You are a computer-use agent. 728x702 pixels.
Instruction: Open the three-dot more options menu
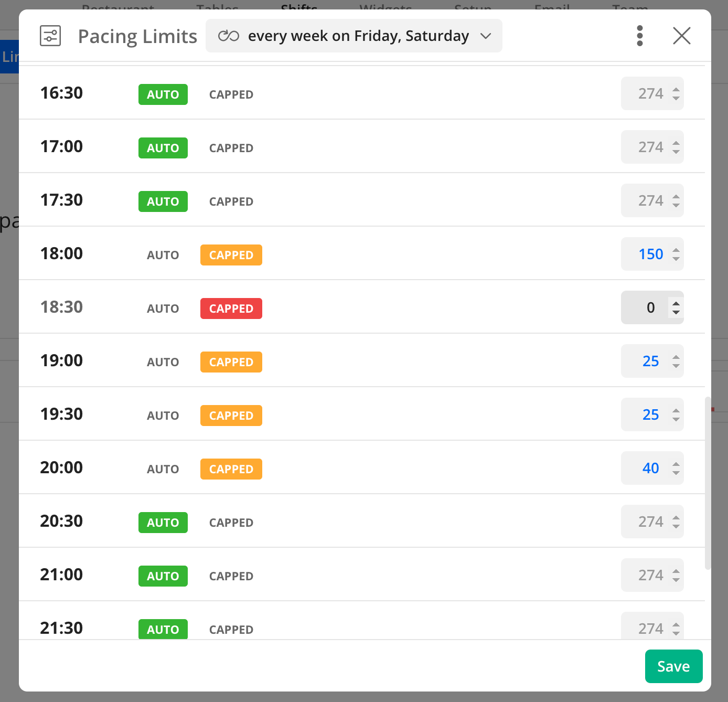tap(639, 36)
